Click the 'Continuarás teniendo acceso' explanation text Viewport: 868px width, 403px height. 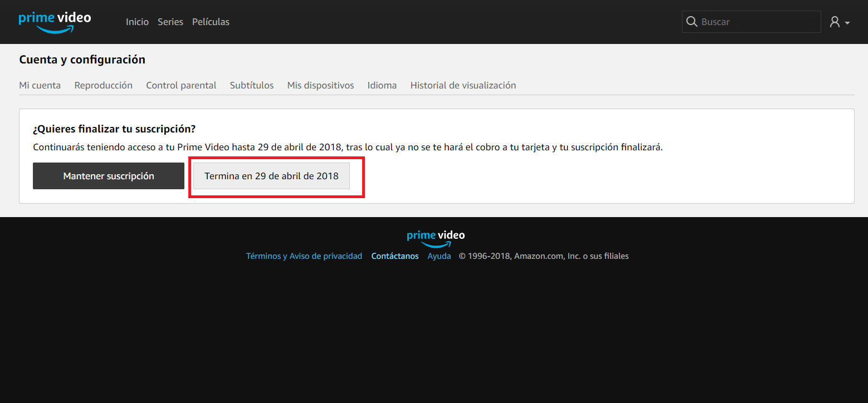(348, 148)
